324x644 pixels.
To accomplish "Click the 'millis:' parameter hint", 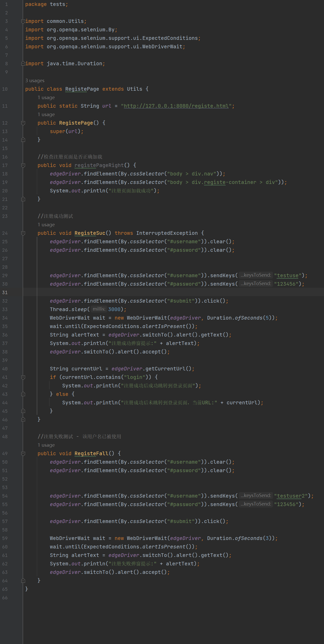I will (99, 309).
